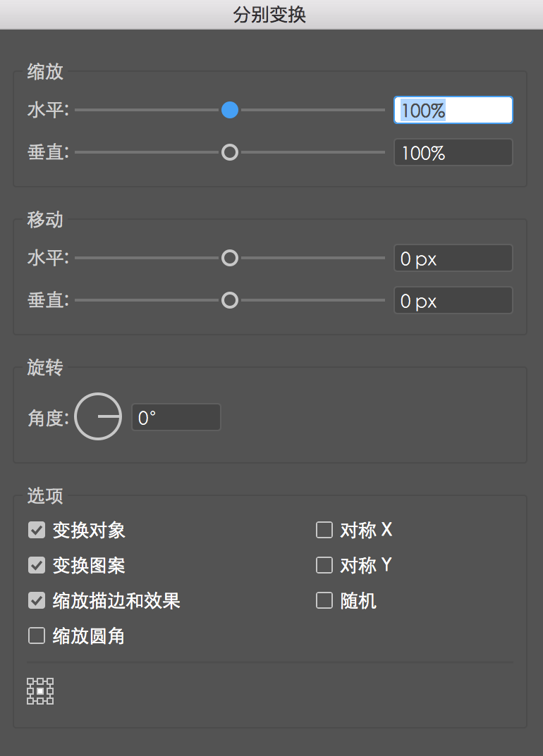Disable 缩放描边和效果 option

click(37, 600)
